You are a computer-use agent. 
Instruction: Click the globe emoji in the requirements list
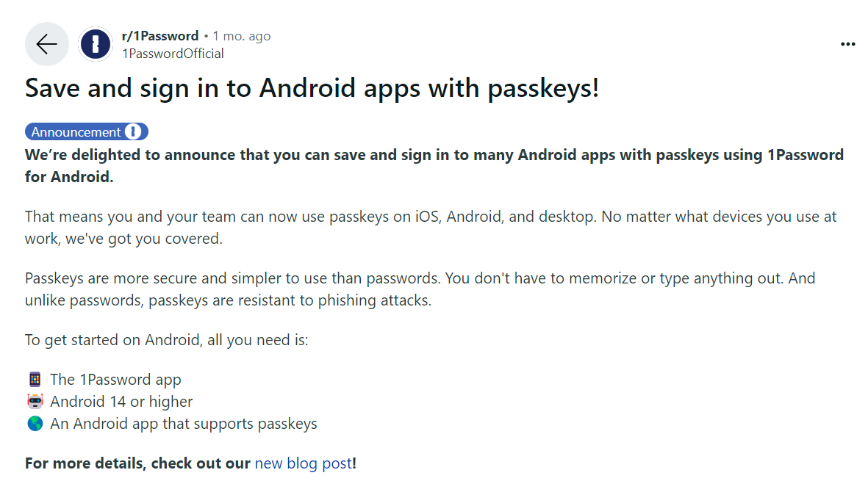[35, 424]
